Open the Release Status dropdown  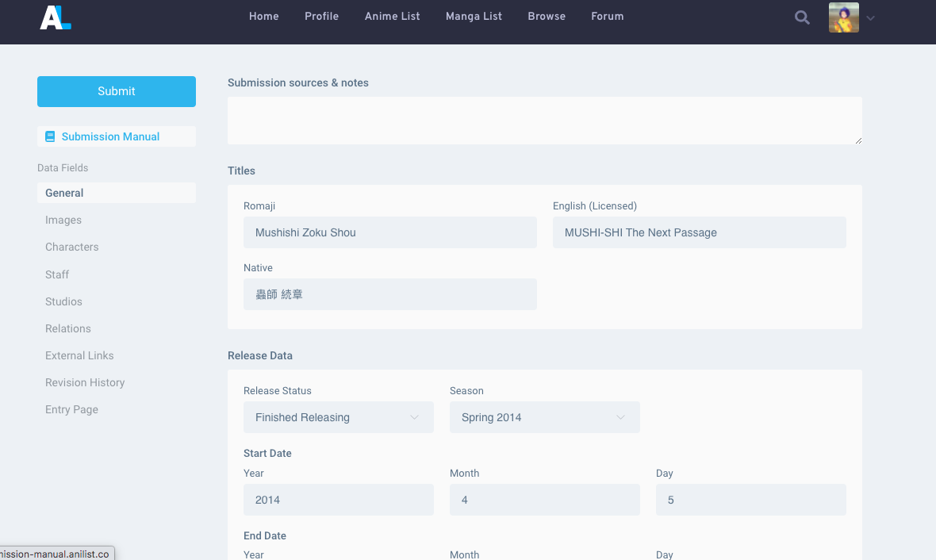[x=338, y=417]
